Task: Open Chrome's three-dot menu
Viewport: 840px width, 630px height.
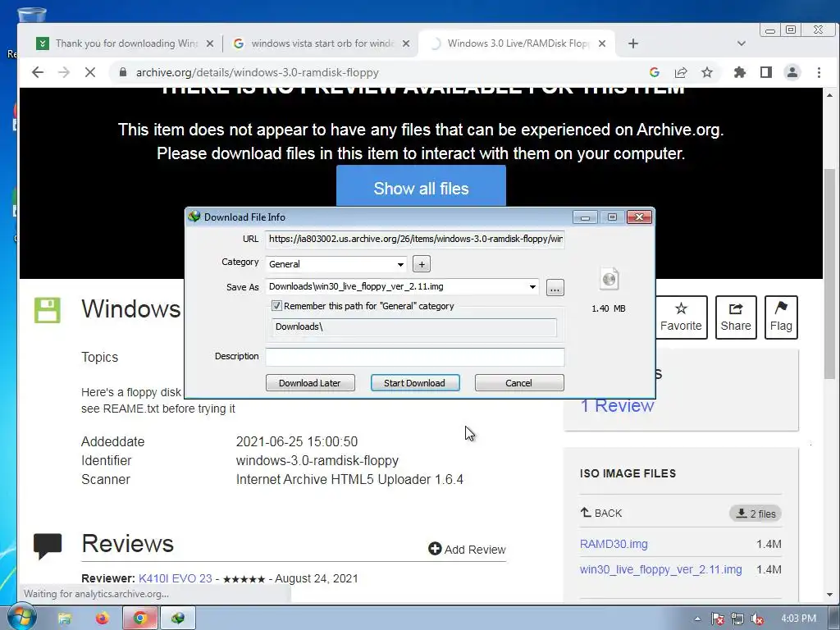Action: (x=819, y=72)
